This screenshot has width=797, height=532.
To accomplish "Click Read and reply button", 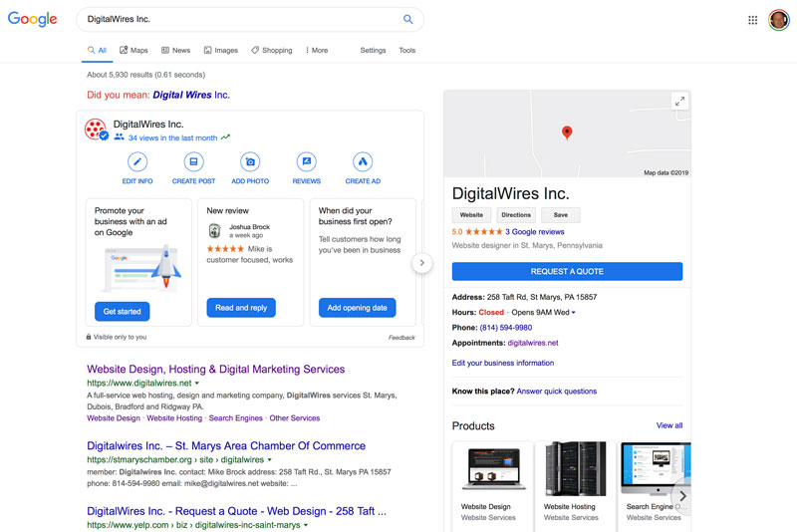I will pyautogui.click(x=241, y=308).
